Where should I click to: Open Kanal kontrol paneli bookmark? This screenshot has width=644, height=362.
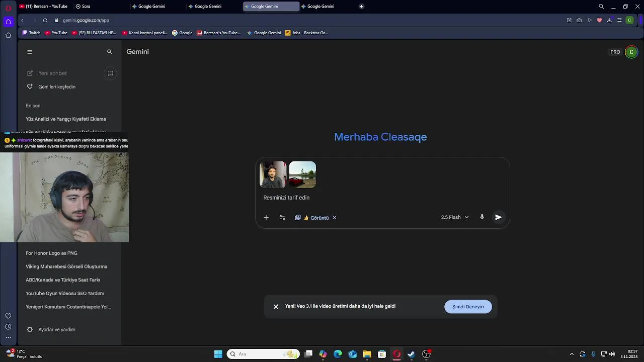[x=144, y=33]
